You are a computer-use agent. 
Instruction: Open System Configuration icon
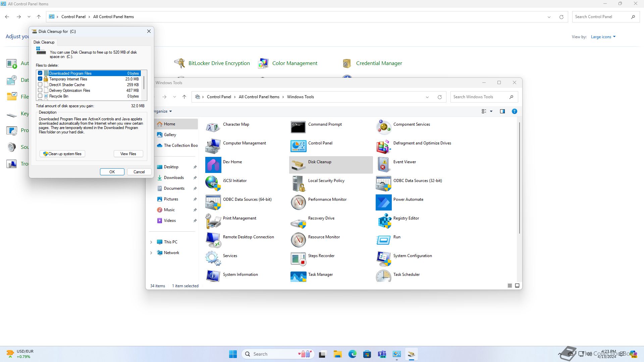coord(383,258)
